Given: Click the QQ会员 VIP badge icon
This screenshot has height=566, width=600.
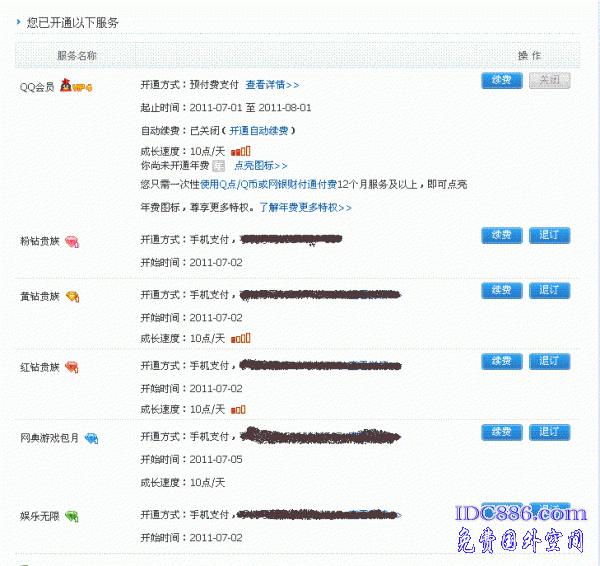Looking at the screenshot, I should [78, 87].
